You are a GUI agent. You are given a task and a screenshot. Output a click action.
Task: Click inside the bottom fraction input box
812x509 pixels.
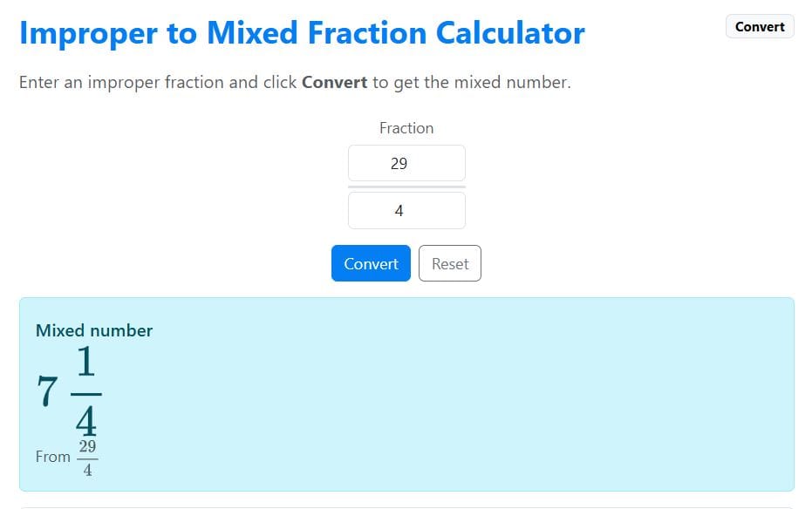pos(406,210)
